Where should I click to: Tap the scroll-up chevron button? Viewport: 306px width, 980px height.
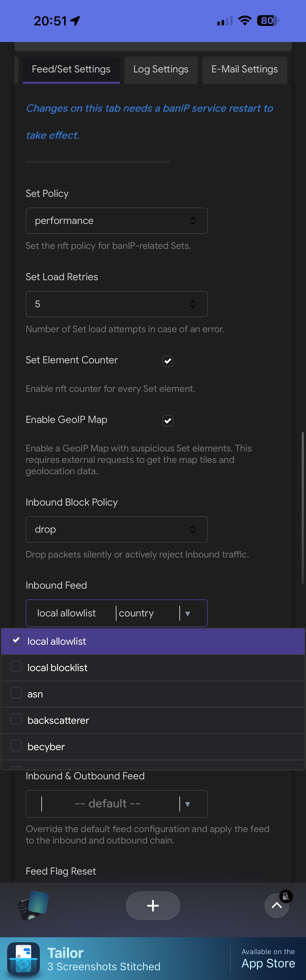point(276,905)
